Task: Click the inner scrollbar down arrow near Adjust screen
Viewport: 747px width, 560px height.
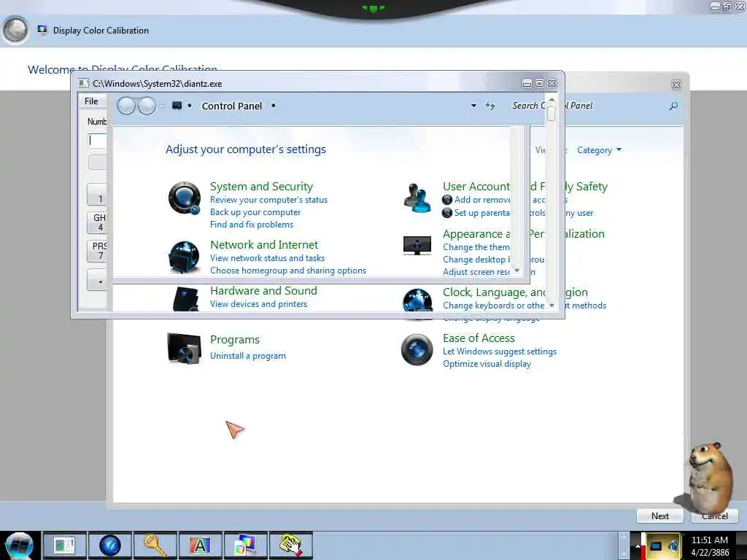Action: point(517,271)
